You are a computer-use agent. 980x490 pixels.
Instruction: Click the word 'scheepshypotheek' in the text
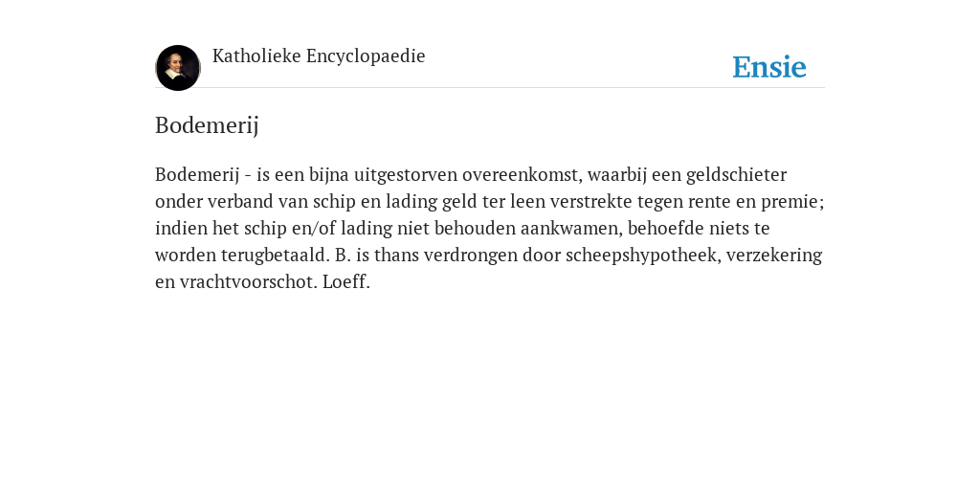(640, 255)
